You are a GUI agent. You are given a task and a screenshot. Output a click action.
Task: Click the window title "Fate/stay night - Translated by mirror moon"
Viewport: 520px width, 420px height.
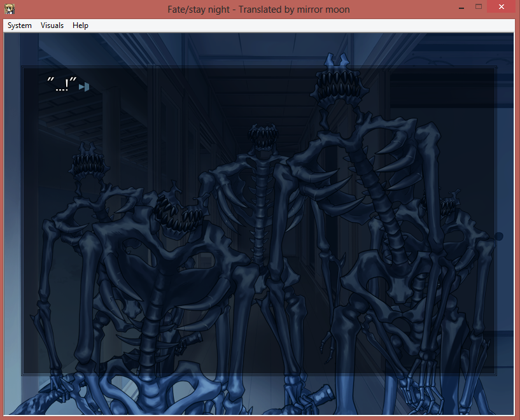pos(258,10)
